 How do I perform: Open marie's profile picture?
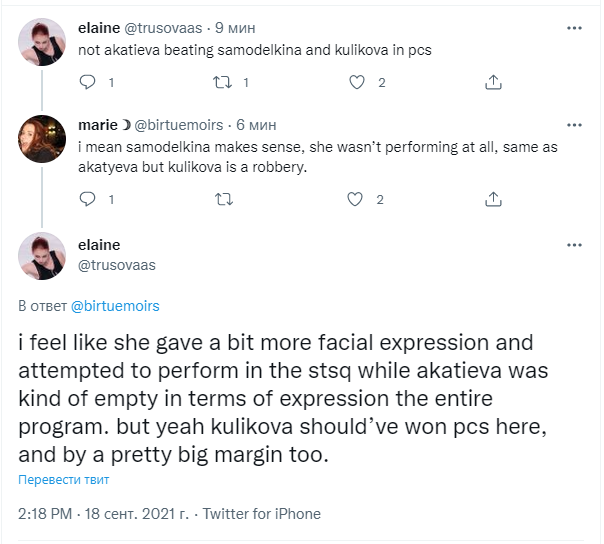pos(42,139)
